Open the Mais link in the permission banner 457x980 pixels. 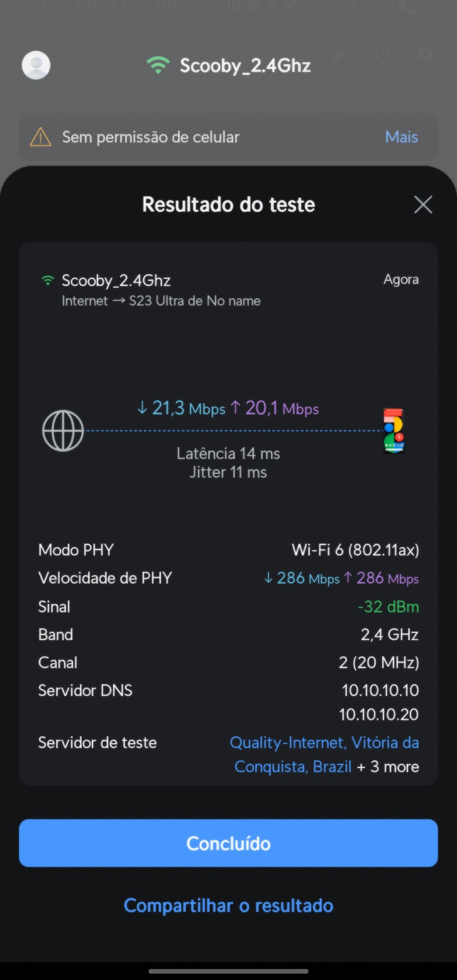point(401,137)
